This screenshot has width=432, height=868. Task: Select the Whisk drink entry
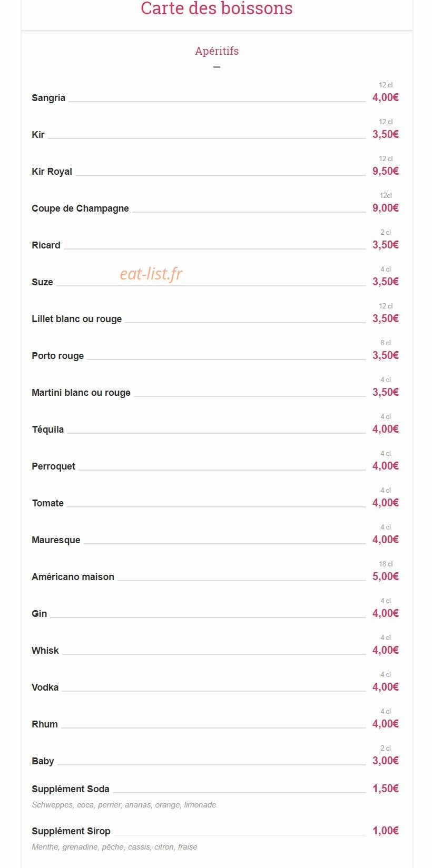tap(45, 651)
